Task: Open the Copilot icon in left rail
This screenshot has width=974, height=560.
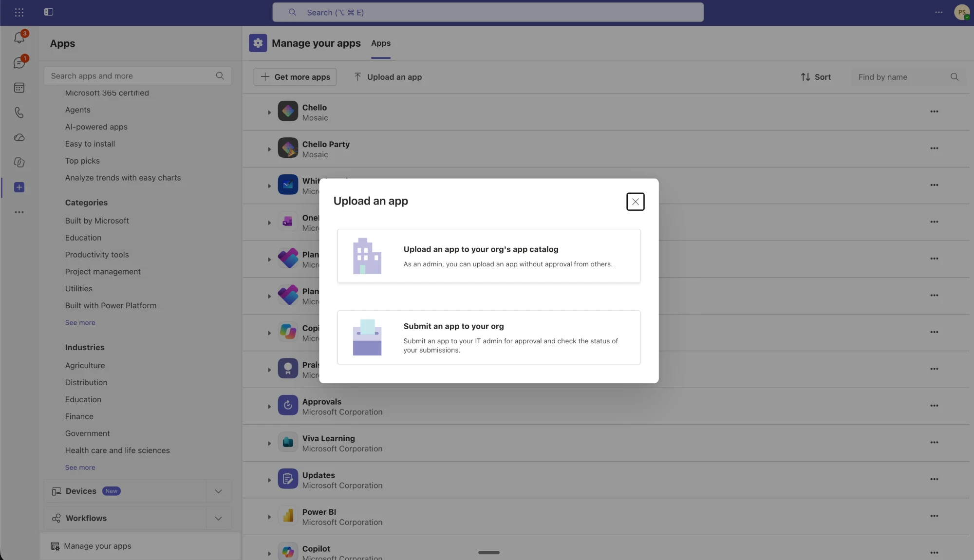Action: coord(19,162)
